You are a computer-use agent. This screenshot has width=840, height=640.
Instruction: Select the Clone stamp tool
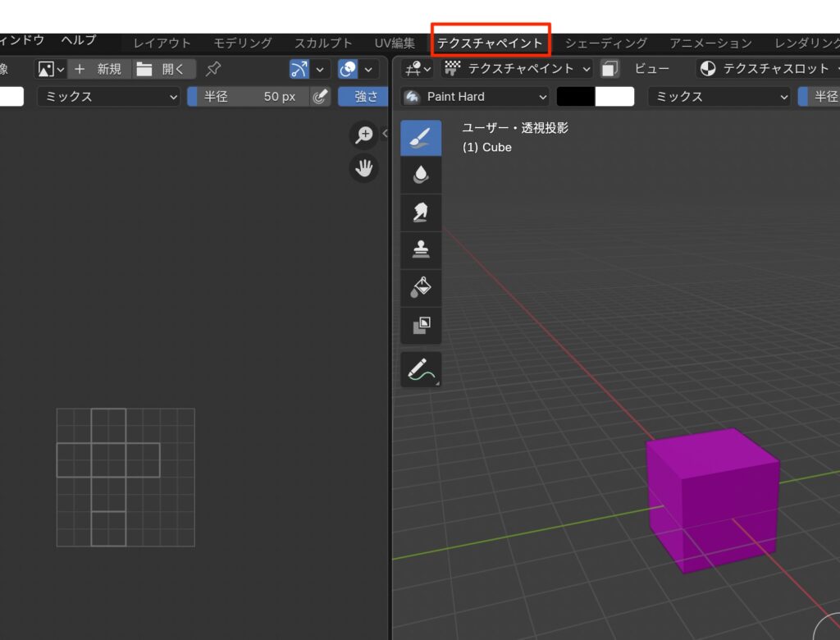click(x=421, y=250)
